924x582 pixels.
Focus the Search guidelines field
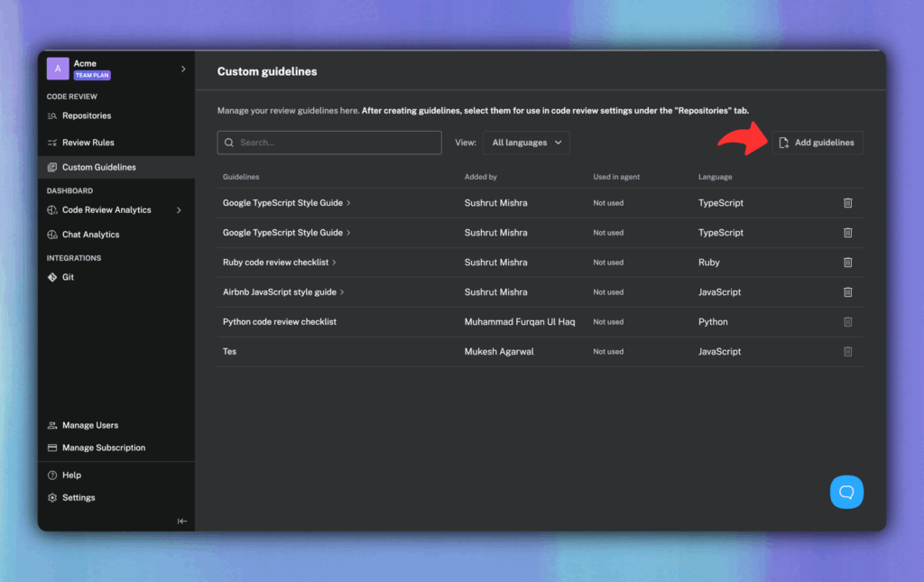point(329,143)
